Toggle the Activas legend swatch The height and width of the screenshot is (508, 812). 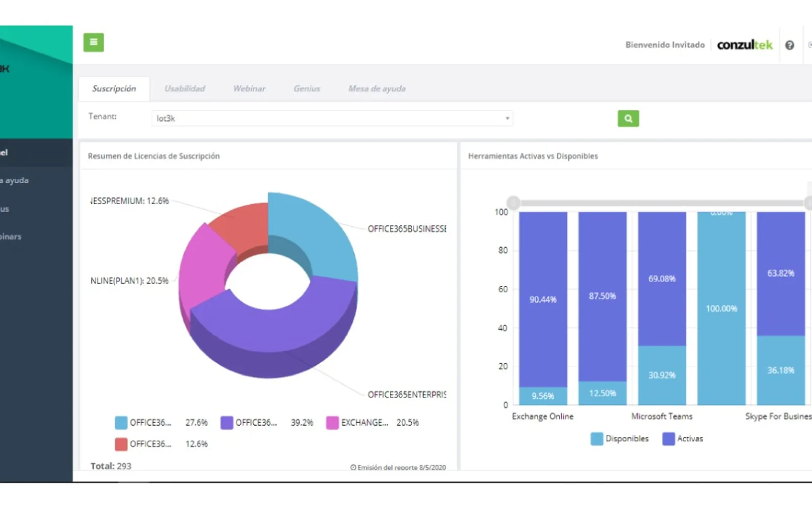668,438
